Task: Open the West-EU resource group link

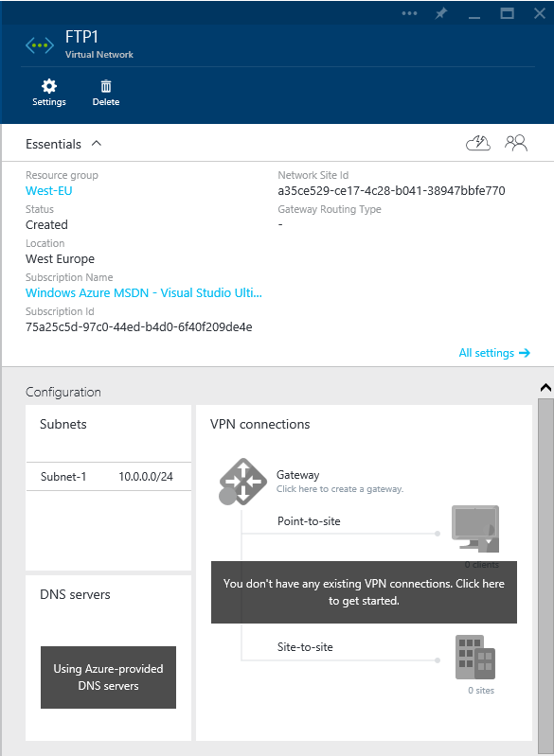Action: pyautogui.click(x=48, y=190)
